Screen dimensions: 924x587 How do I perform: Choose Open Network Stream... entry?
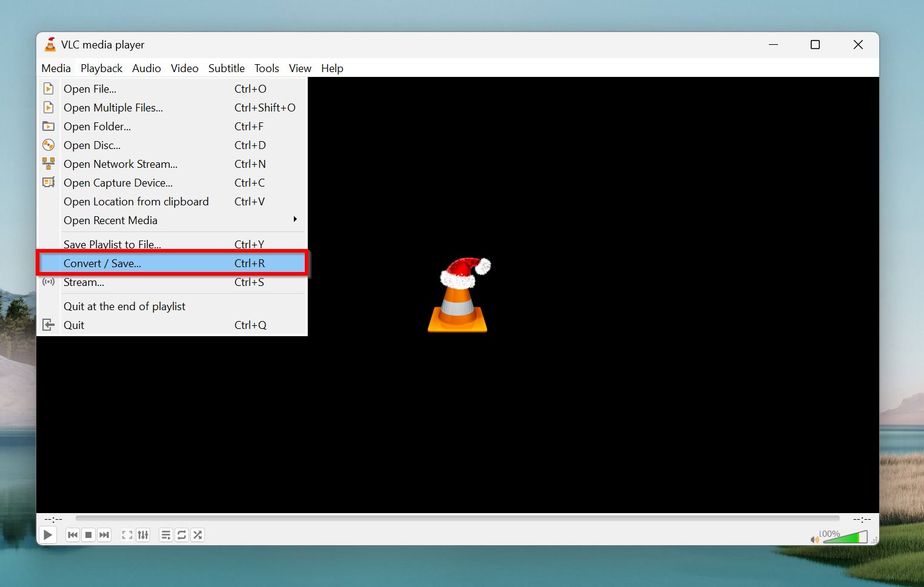172,164
